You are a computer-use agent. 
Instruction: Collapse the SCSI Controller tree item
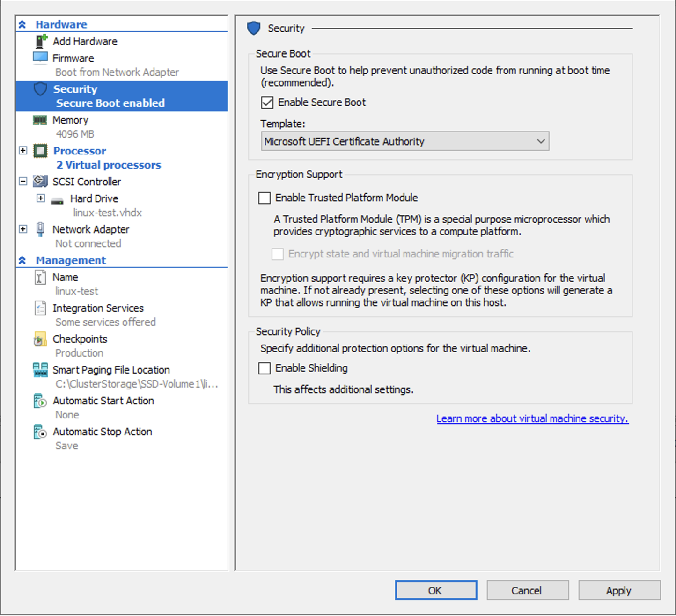[23, 182]
